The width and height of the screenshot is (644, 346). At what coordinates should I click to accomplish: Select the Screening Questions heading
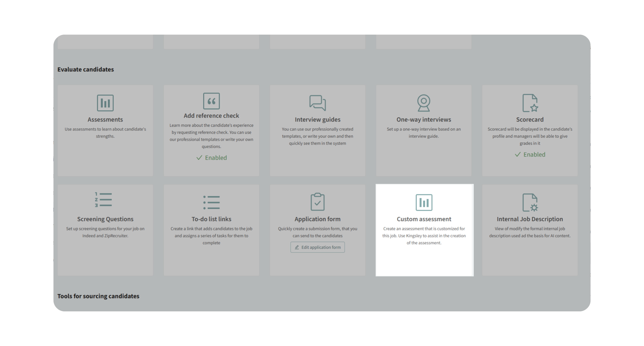pyautogui.click(x=105, y=219)
